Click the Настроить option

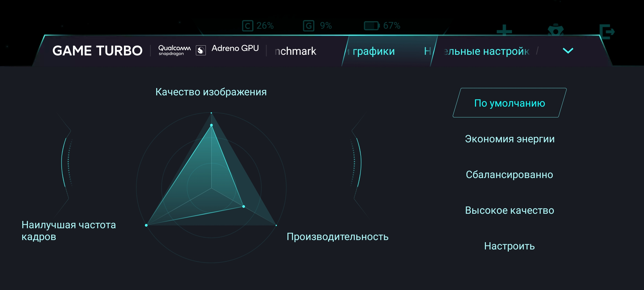pos(509,246)
